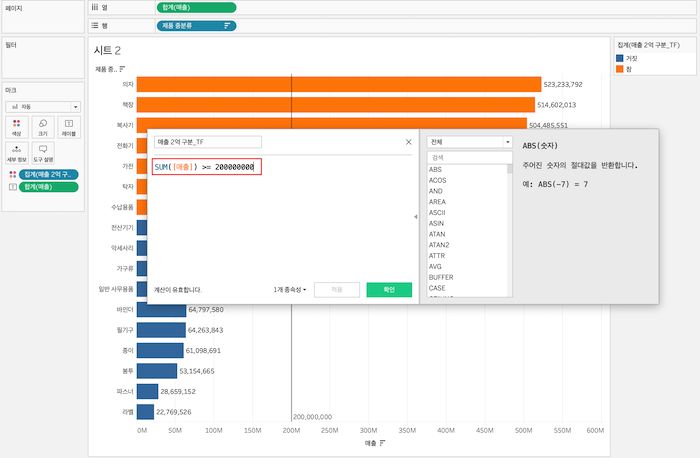Viewport: 700px width, 458px height.
Task: Click the sort icon inside 제품 중분류 pill
Action: click(227, 26)
